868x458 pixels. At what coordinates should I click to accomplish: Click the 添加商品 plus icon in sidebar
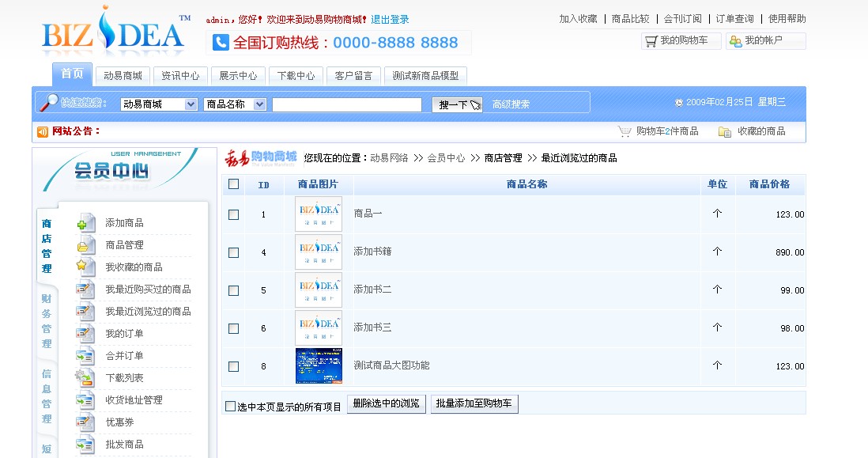point(85,224)
